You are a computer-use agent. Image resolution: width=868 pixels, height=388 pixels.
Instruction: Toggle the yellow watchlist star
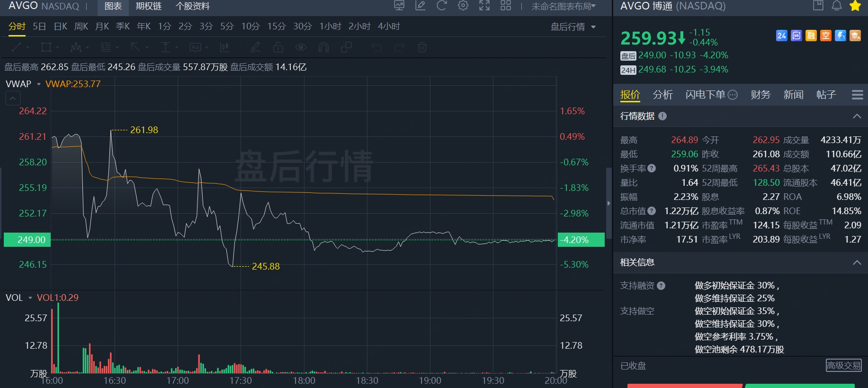pos(855,6)
